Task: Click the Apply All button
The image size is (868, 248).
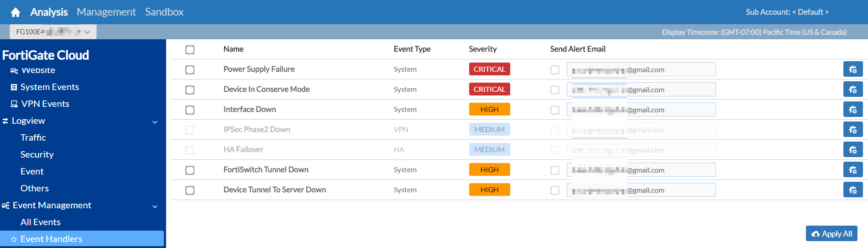Action: [x=831, y=233]
